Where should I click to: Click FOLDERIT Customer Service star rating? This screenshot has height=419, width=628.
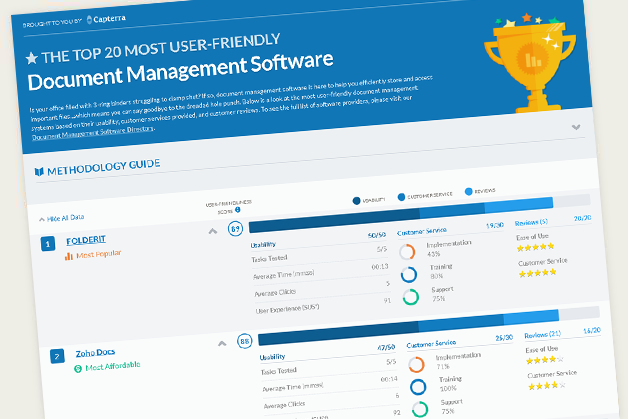tap(538, 273)
